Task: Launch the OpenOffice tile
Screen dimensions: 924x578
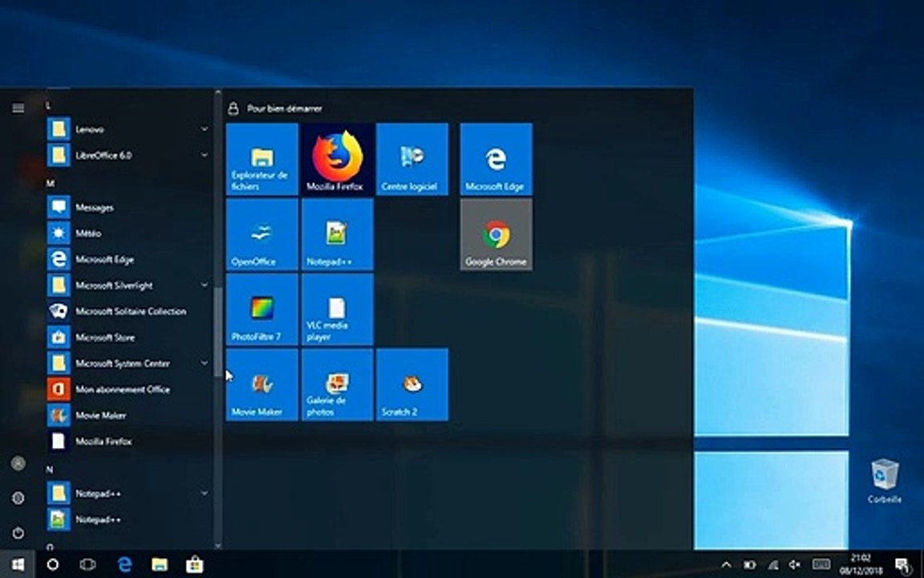Action: 262,234
